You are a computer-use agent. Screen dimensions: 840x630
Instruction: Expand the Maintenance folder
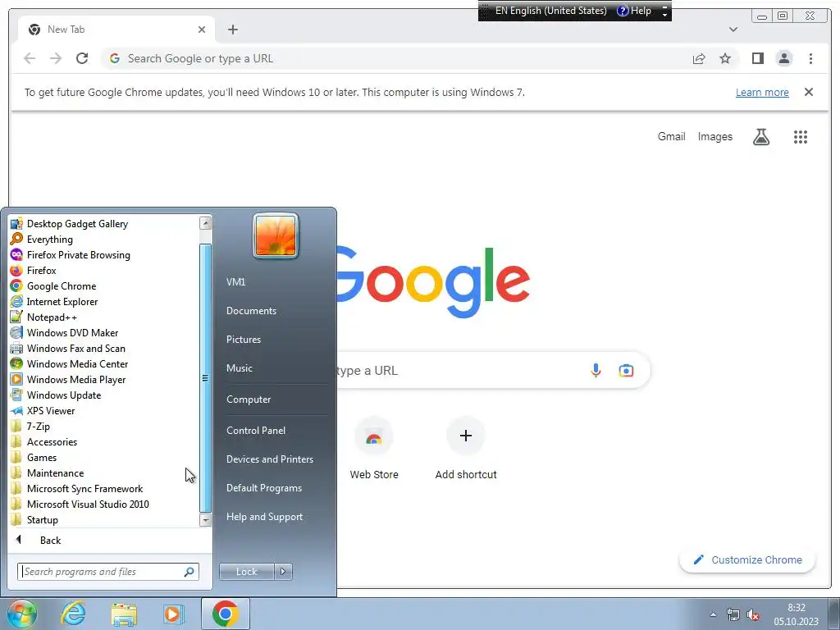coord(55,473)
